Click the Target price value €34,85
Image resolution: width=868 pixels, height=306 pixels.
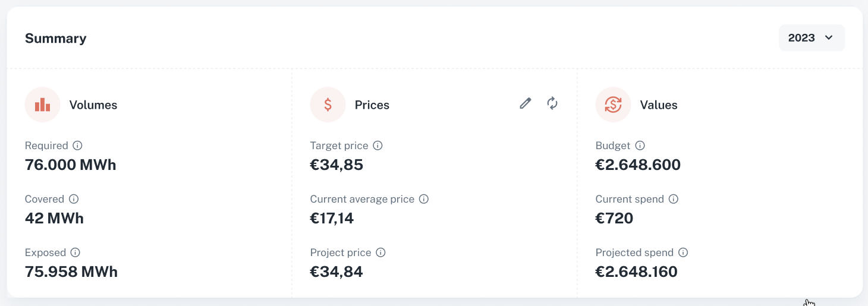click(x=336, y=165)
